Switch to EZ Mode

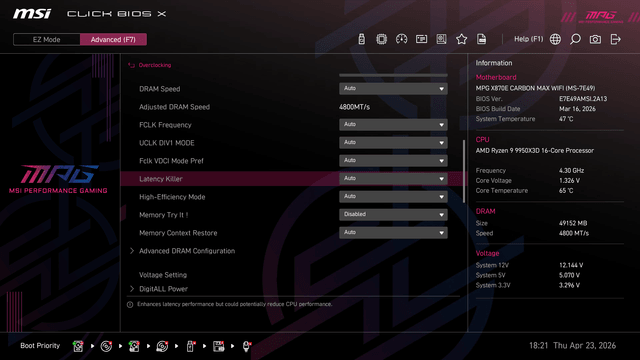click(x=47, y=40)
